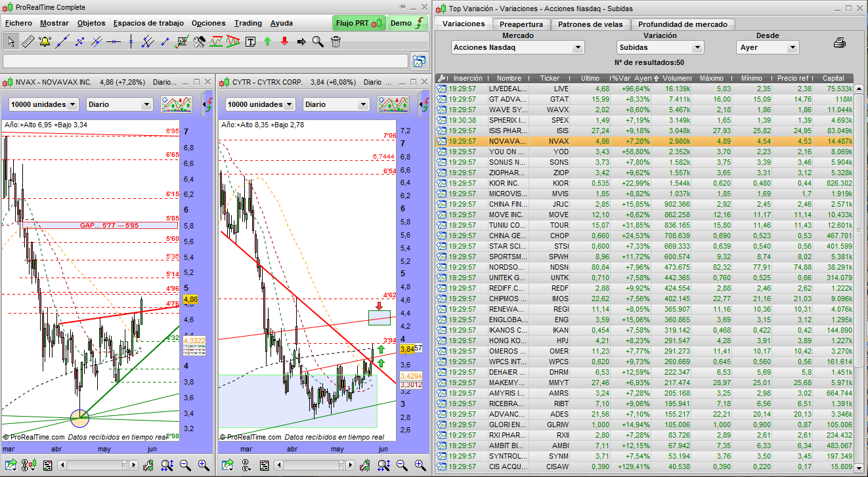Open the Espacios de trabajo menu

(x=148, y=23)
